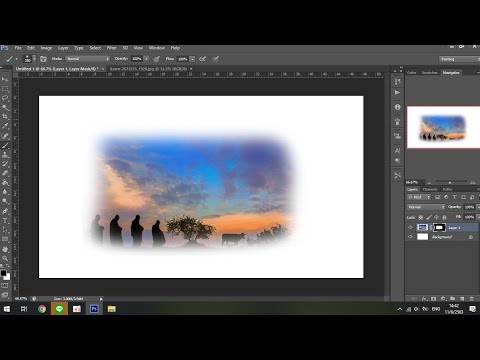Screen dimensions: 480x360
Task: Open the Actions panel play icon
Action: point(397,93)
